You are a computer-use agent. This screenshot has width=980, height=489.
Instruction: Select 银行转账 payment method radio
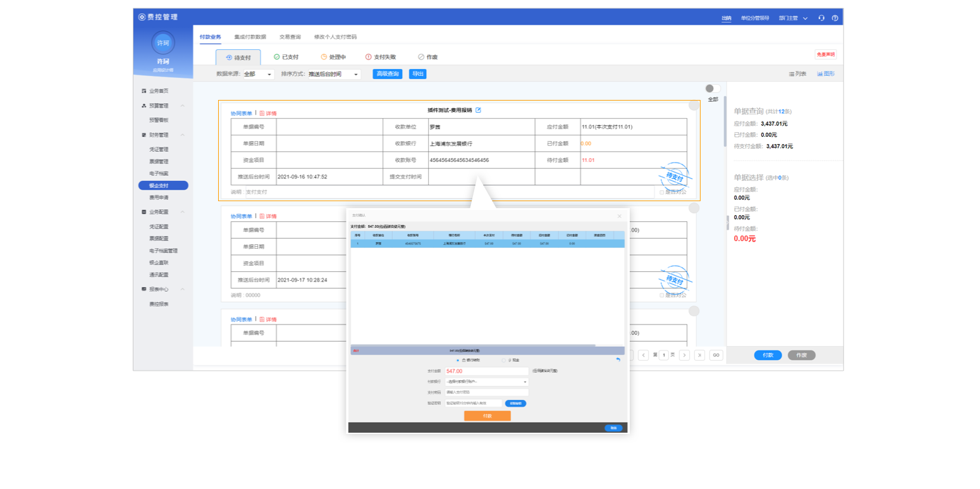pyautogui.click(x=458, y=360)
